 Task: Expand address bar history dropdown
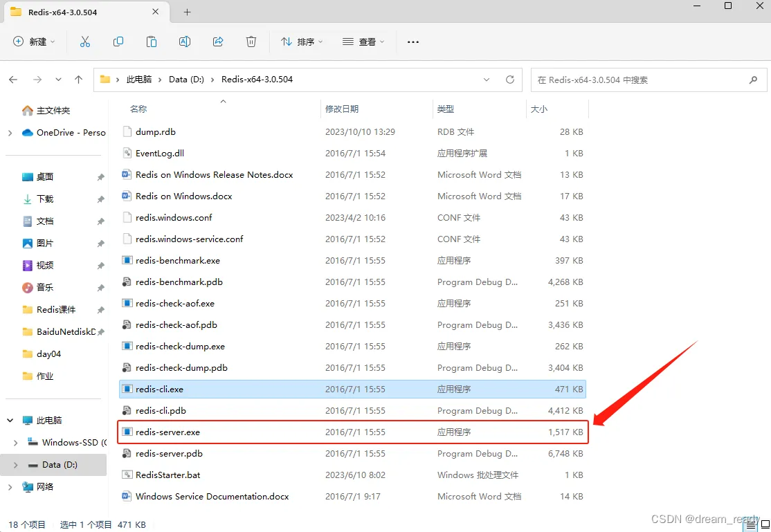(x=487, y=80)
